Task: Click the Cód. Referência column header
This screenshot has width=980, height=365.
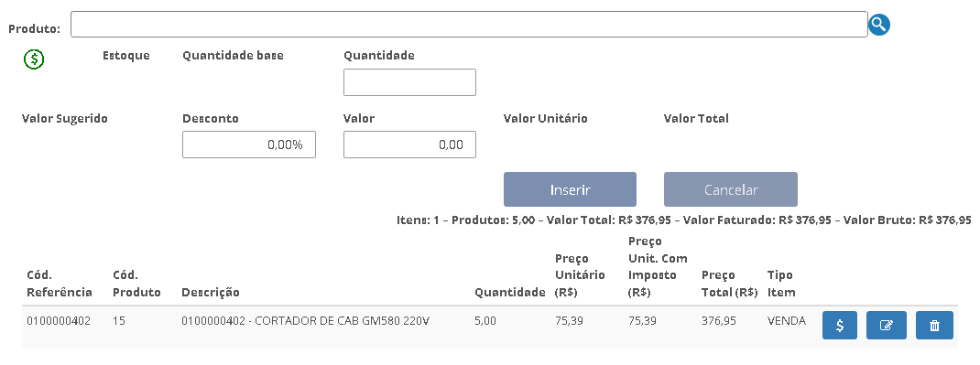Action: pyautogui.click(x=60, y=284)
